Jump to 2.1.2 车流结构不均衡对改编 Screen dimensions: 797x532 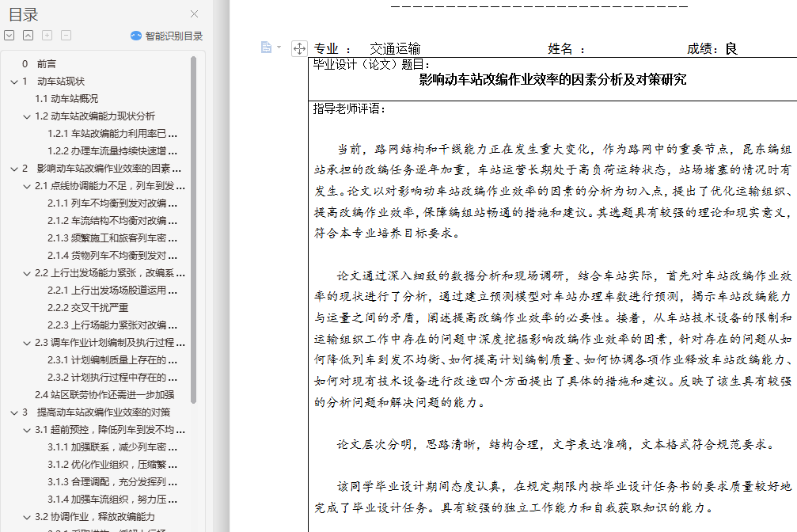coord(112,220)
